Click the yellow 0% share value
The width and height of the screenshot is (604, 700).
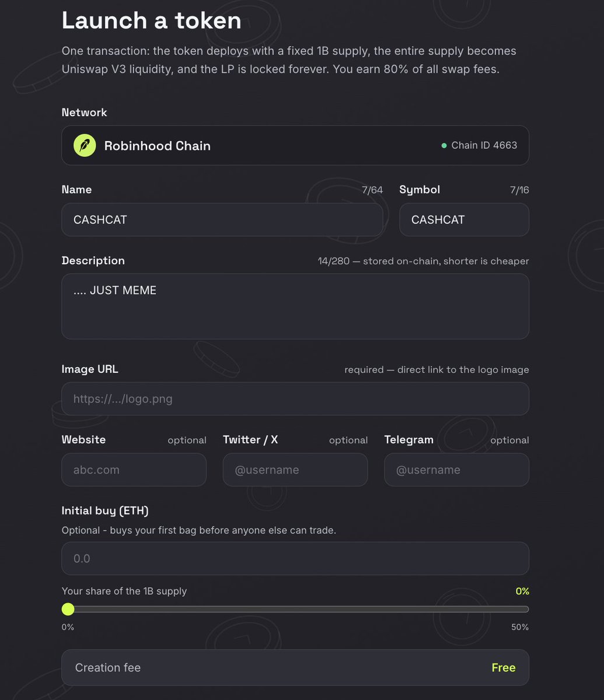[x=522, y=591]
